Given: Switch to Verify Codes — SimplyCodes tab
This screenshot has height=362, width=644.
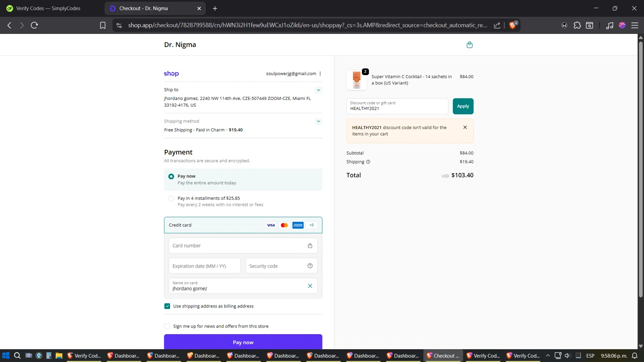Looking at the screenshot, I should click(48, 8).
